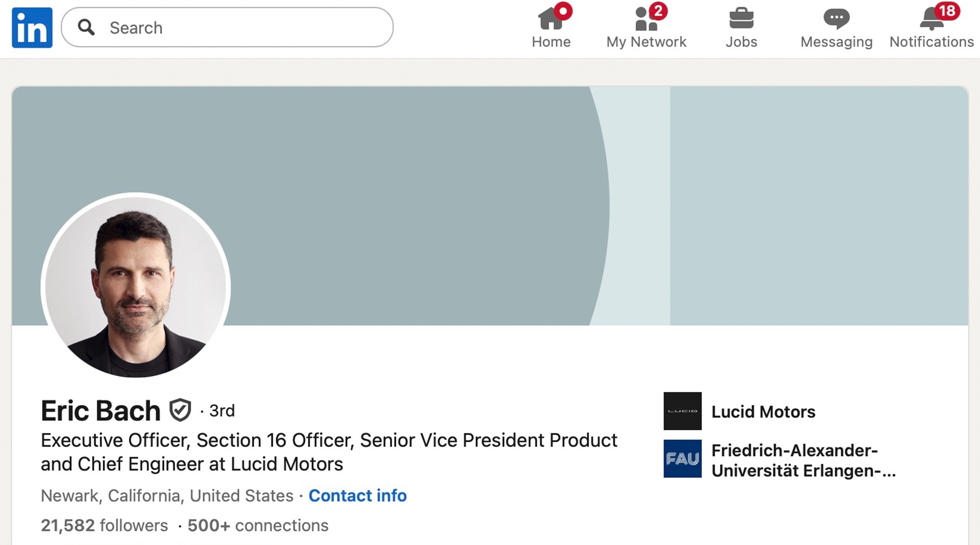Click the blue FAU university logo

[682, 459]
